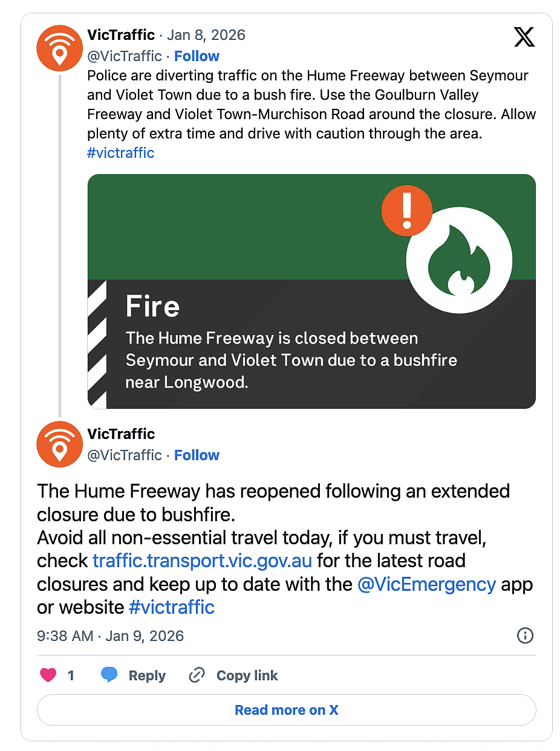
Task: Click the top VicTraffic avatar icon
Action: tap(59, 48)
